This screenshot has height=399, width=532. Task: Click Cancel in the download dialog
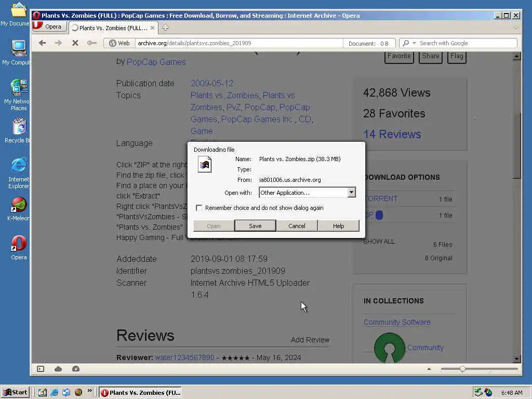tap(297, 226)
